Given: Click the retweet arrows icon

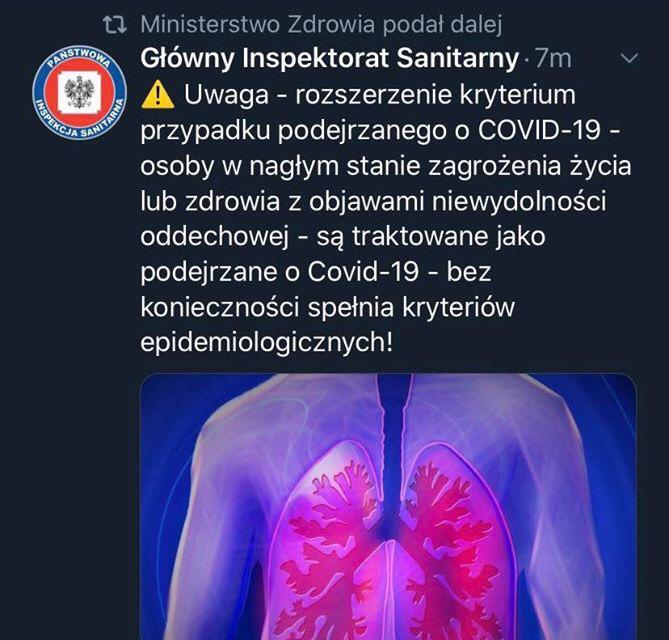Looking at the screenshot, I should tap(115, 25).
